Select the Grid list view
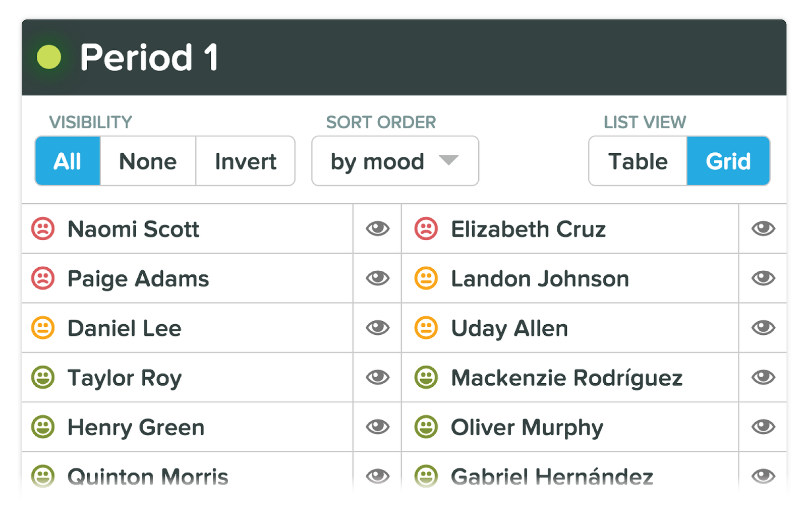This screenshot has width=807, height=532. point(728,161)
